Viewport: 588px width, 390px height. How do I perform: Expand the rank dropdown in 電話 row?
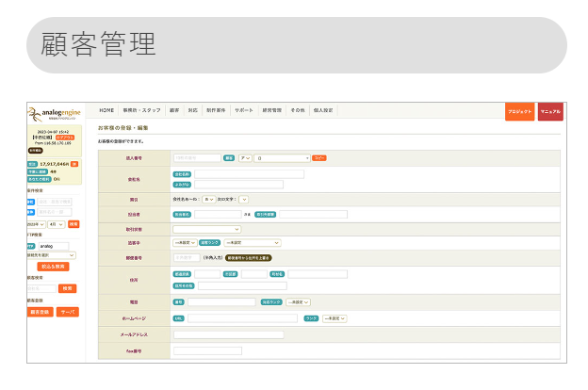click(x=298, y=302)
